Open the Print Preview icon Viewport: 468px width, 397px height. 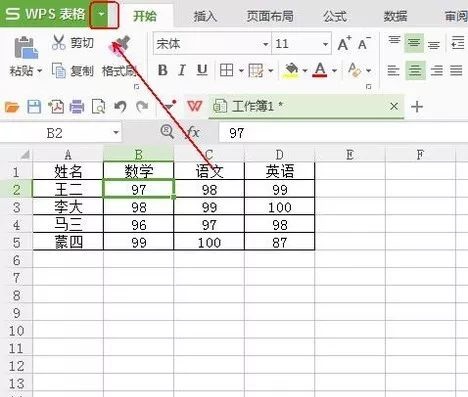point(99,107)
